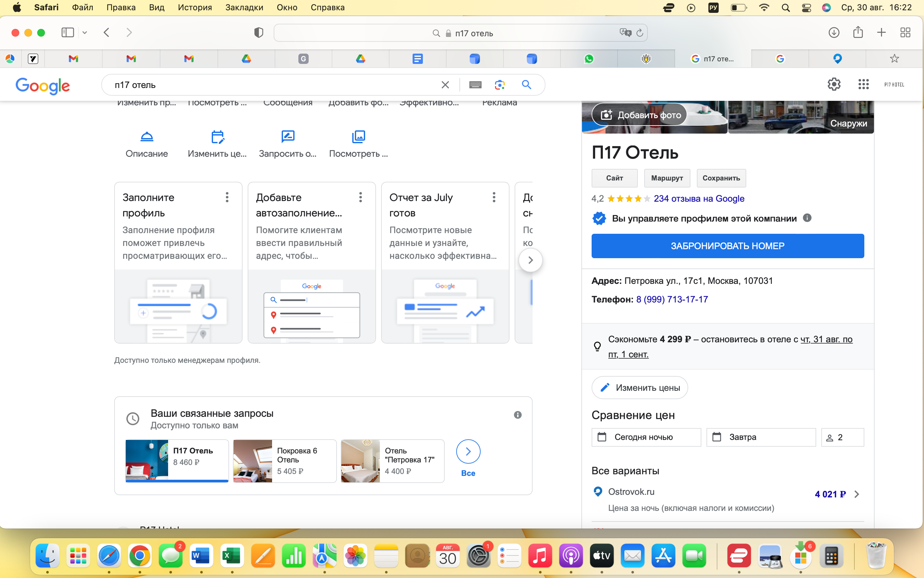Switch to the п17 оте... tab
This screenshot has height=578, width=924.
point(713,58)
